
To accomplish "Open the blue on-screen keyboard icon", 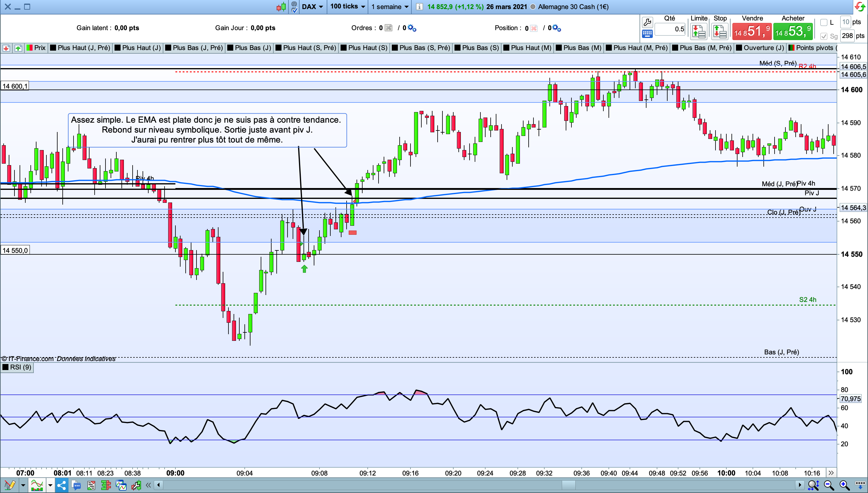I will 647,33.
